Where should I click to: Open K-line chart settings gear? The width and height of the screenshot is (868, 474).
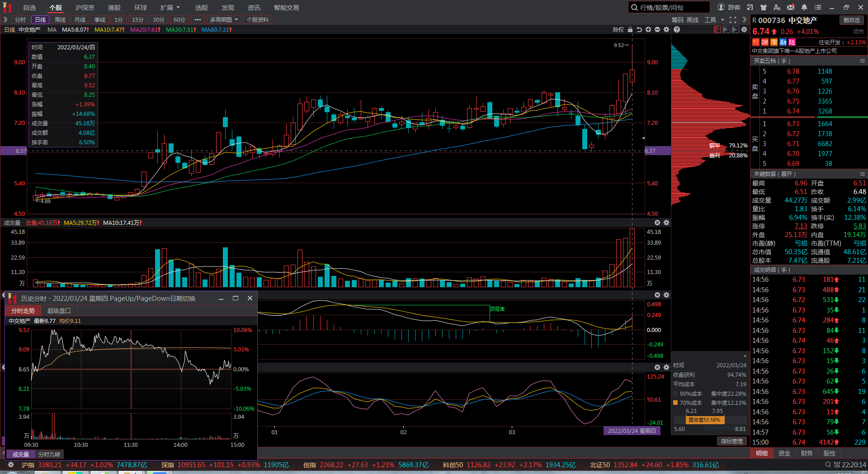[666, 29]
